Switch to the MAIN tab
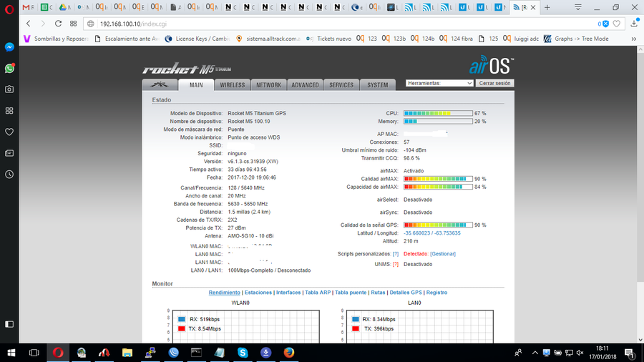Screen dimensions: 644x362 point(196,85)
